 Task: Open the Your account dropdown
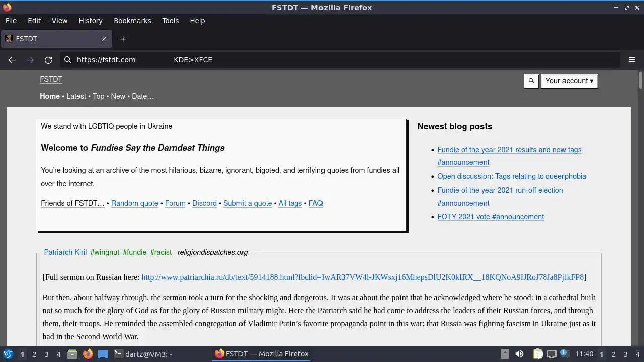(569, 81)
